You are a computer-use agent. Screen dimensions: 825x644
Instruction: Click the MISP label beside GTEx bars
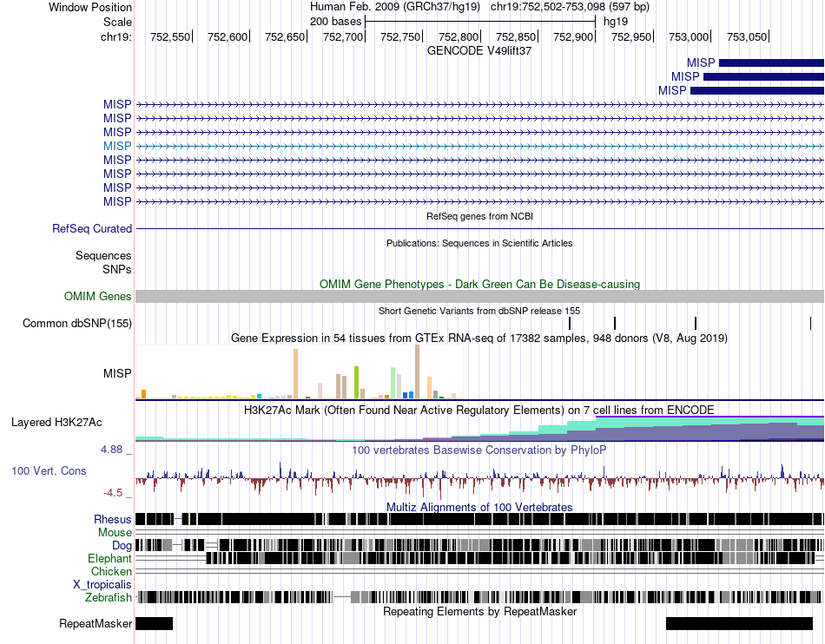pos(117,374)
